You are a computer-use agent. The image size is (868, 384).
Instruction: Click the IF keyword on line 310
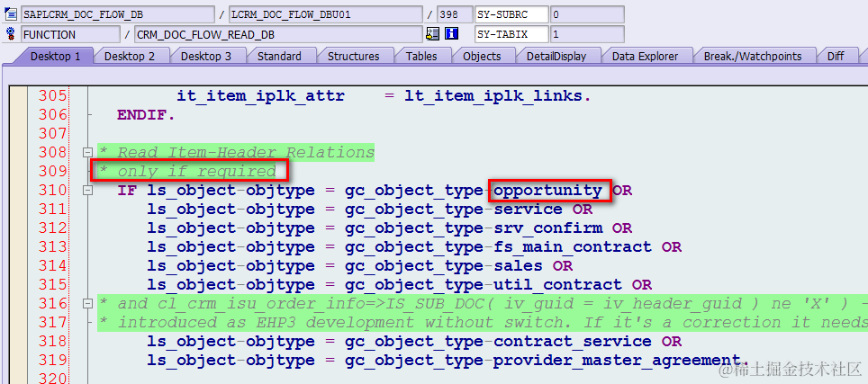tap(127, 191)
